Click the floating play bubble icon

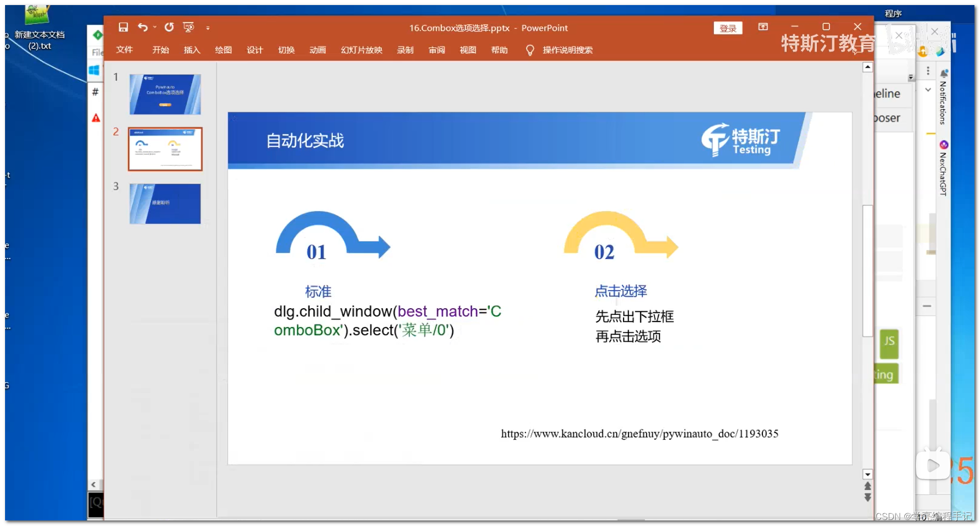[933, 465]
